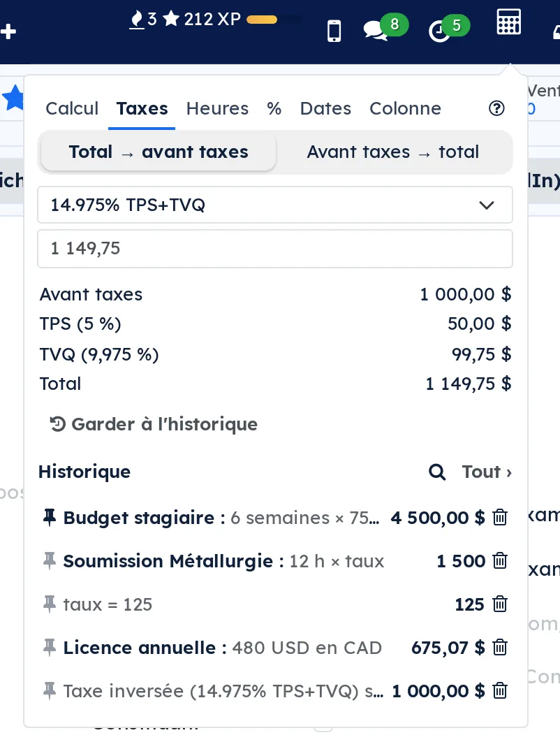
Task: Click the blue star favorite icon
Action: [13, 97]
